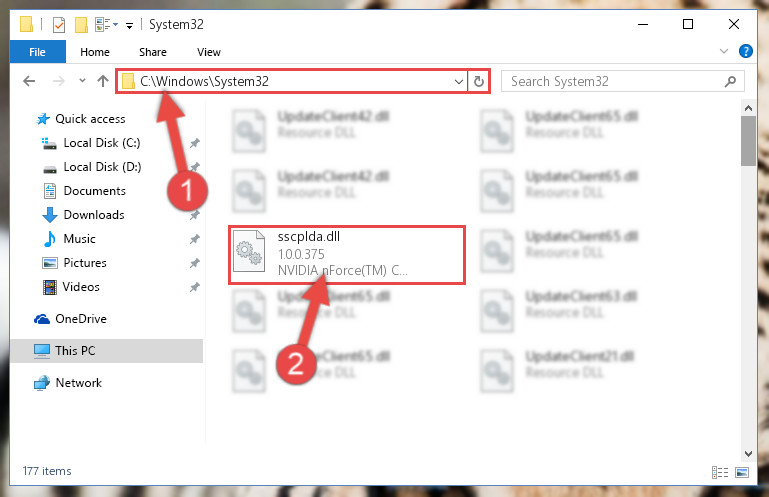
Task: Unpin Pictures from Quick access
Action: tap(195, 263)
